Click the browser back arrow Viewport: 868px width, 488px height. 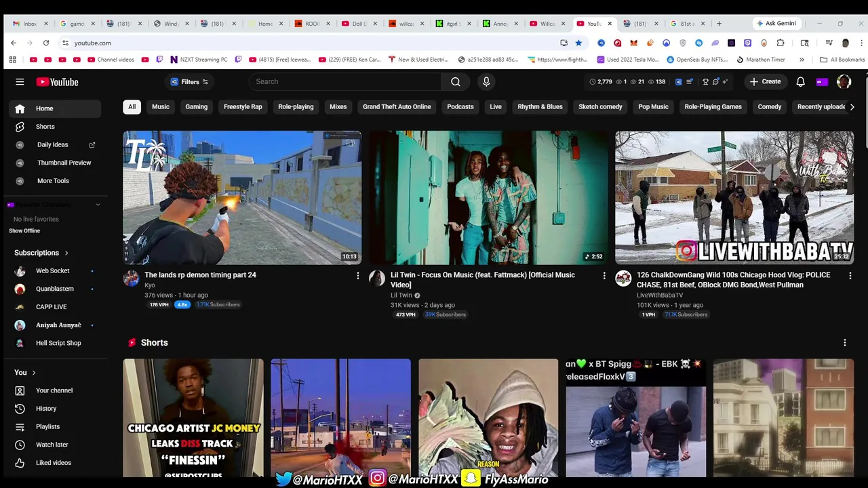(x=14, y=43)
